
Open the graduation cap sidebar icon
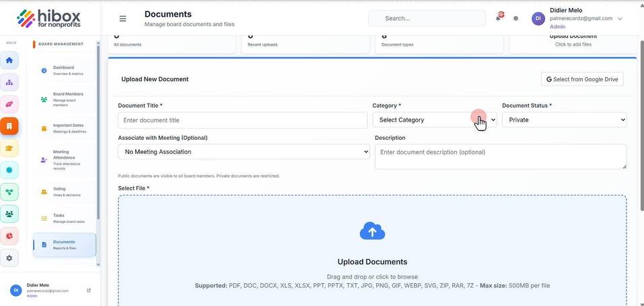(x=9, y=148)
